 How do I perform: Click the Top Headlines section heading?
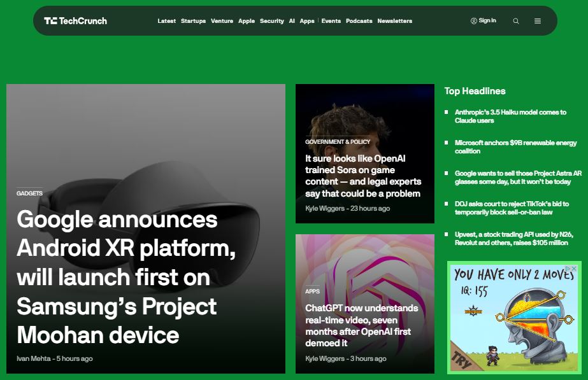475,91
